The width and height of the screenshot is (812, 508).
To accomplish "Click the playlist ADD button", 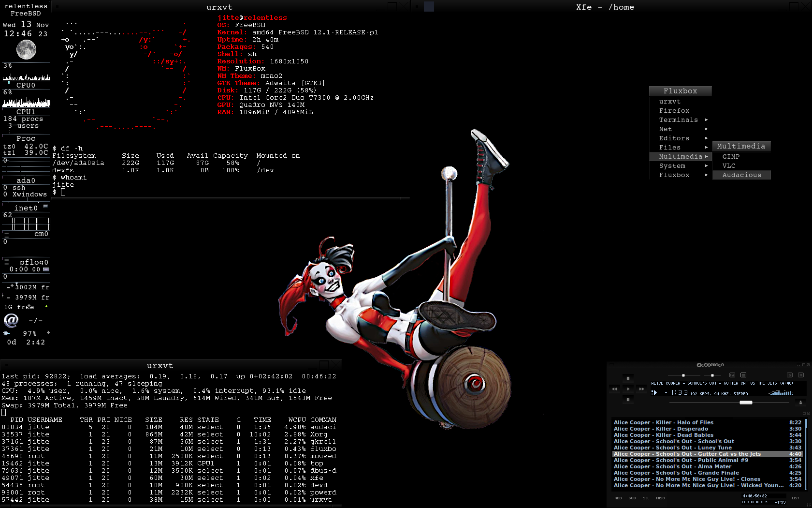I will (x=618, y=498).
